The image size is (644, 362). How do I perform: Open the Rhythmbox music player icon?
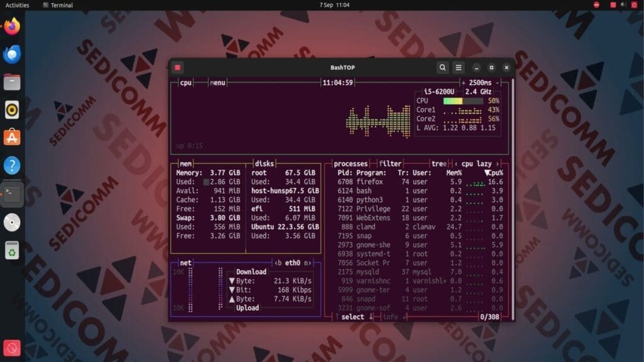coord(12,109)
